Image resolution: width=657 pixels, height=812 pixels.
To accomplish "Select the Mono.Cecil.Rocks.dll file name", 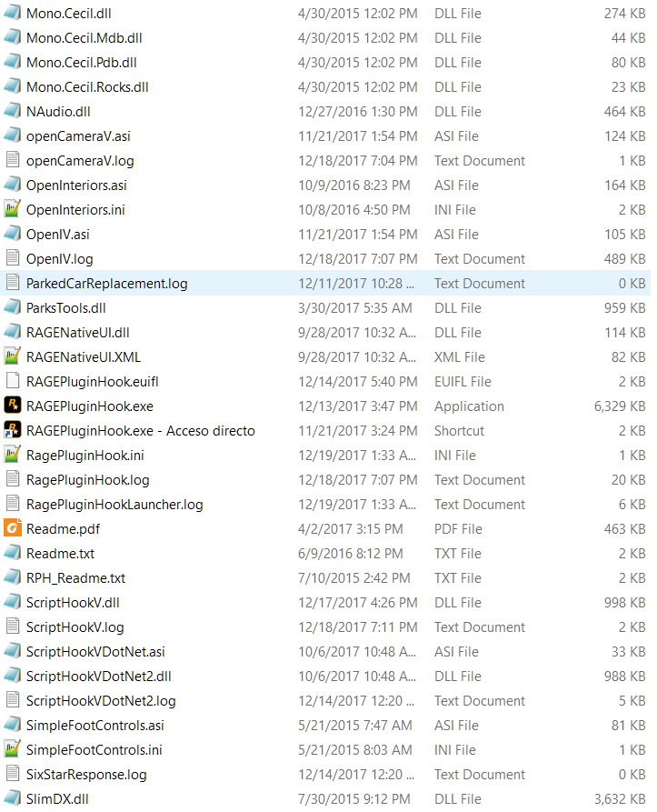I will [87, 87].
